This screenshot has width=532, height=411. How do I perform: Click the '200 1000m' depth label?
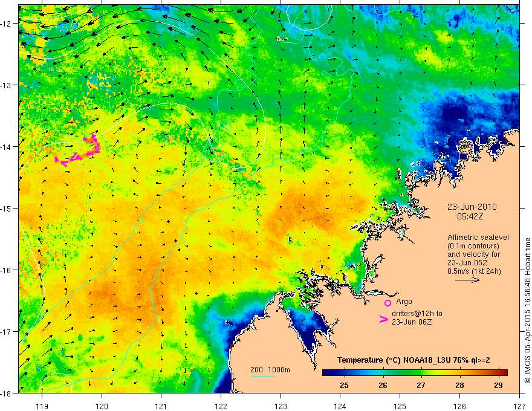(x=270, y=370)
